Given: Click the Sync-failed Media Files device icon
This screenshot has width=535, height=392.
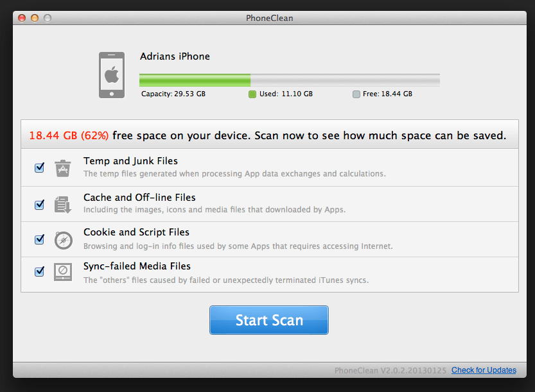Looking at the screenshot, I should click(x=63, y=272).
